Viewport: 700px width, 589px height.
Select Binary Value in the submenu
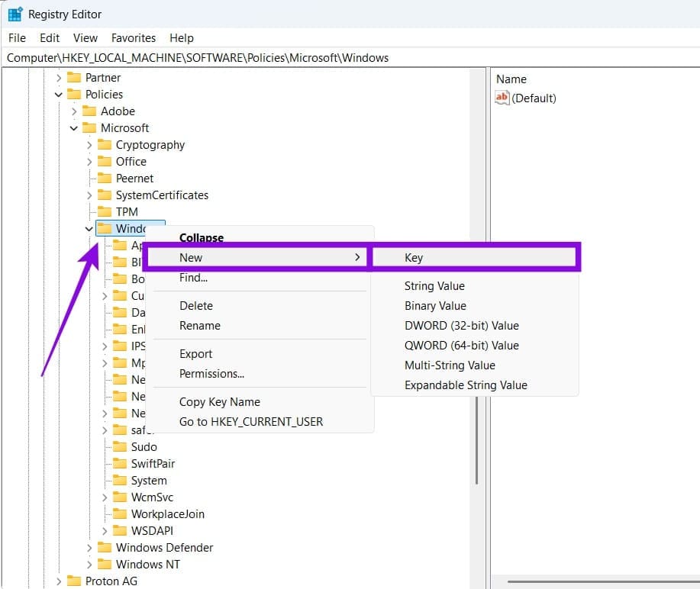pos(435,306)
